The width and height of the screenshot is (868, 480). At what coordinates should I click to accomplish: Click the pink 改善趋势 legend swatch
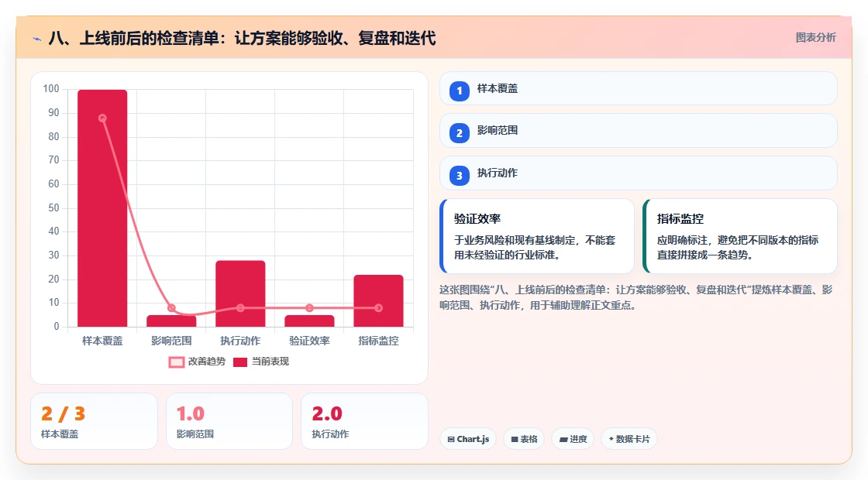(176, 362)
